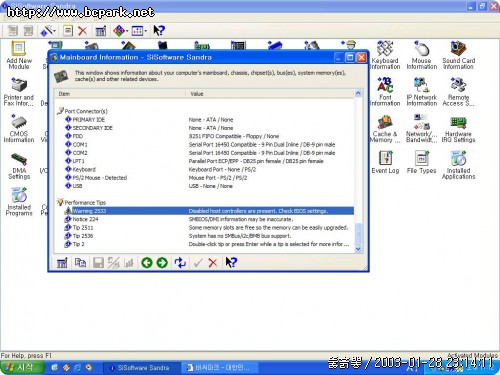
Task: Select the SECONDARY IDE row
Action: (204, 128)
